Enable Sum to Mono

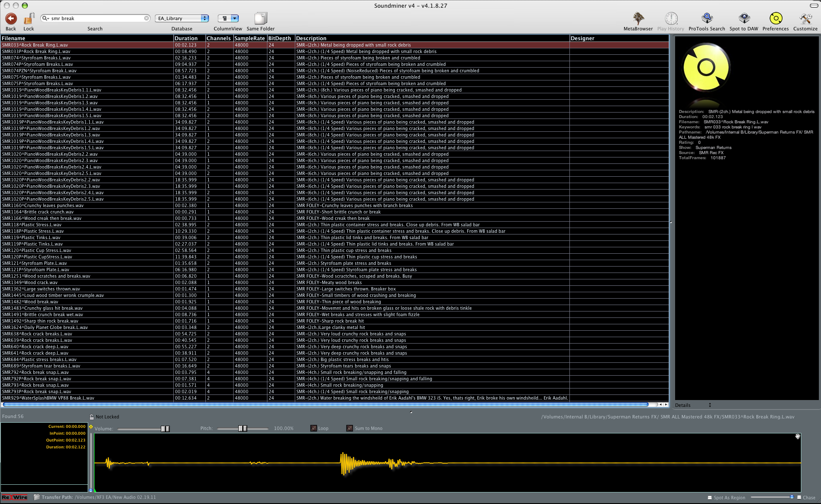click(350, 428)
